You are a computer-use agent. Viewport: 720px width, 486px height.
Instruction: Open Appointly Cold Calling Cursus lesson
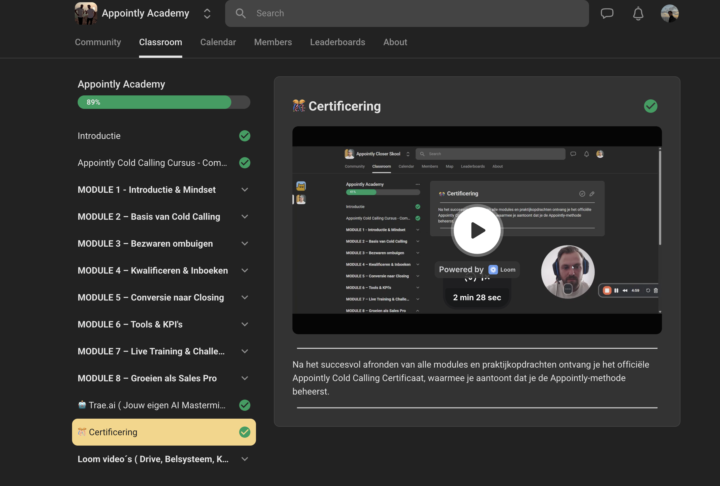pyautogui.click(x=163, y=163)
